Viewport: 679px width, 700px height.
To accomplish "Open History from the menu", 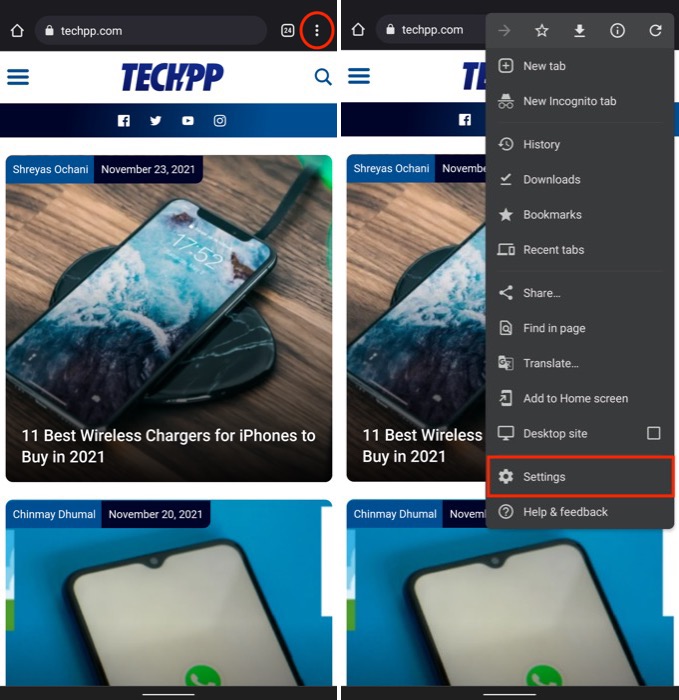I will pos(541,145).
